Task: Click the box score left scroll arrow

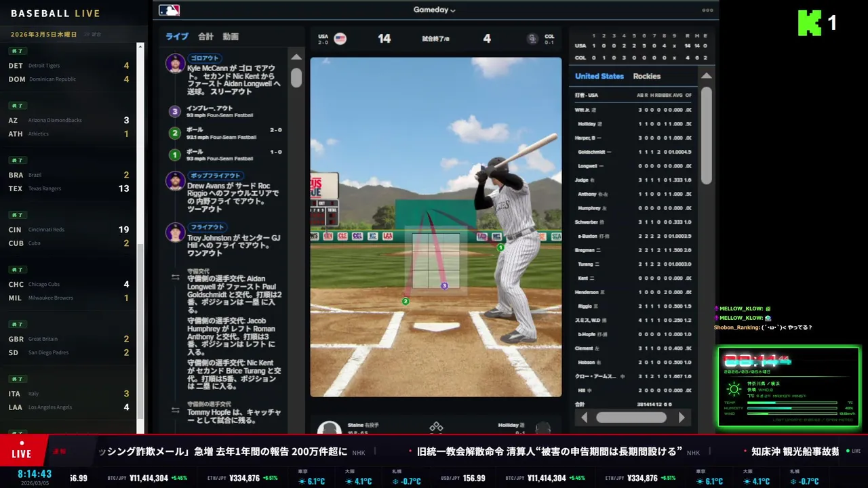Action: click(x=585, y=418)
